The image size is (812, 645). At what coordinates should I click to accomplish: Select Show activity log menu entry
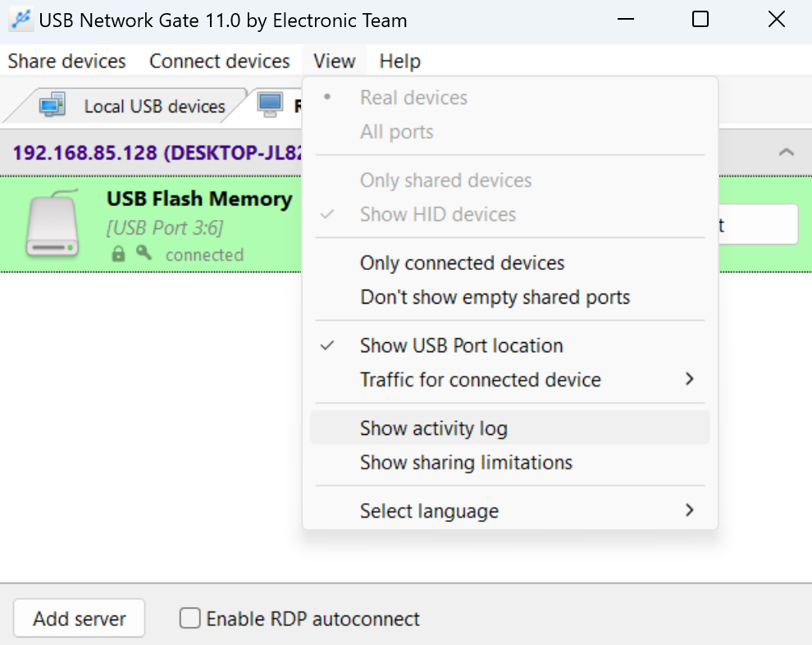[x=433, y=428]
